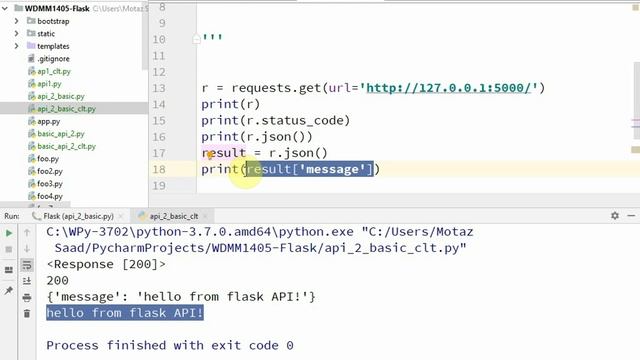Open Run panel settings gear
Viewport: 640px width, 360px height.
point(615,216)
